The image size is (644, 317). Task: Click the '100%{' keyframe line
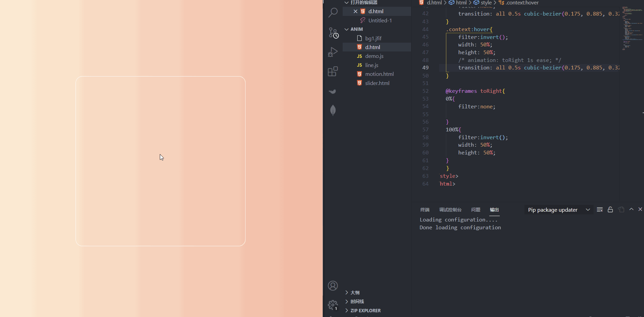pos(453,129)
